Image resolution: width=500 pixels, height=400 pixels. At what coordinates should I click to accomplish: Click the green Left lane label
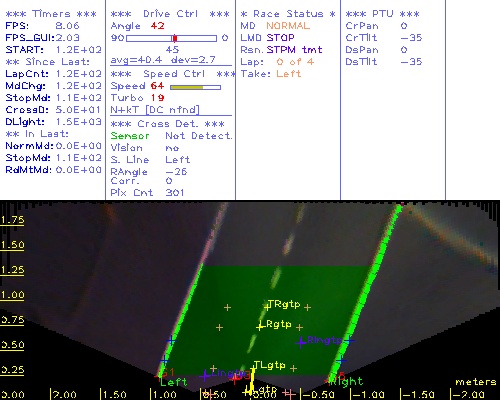coord(174,382)
